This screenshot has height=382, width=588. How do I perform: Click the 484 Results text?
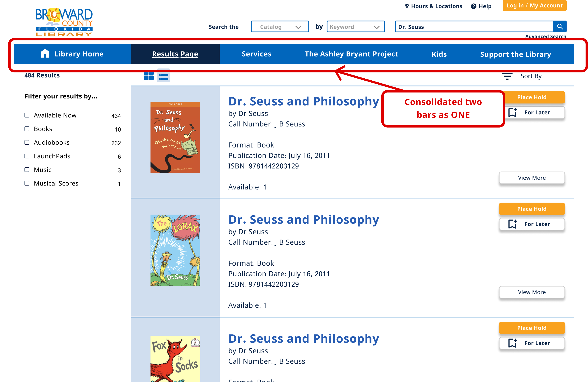click(x=42, y=75)
